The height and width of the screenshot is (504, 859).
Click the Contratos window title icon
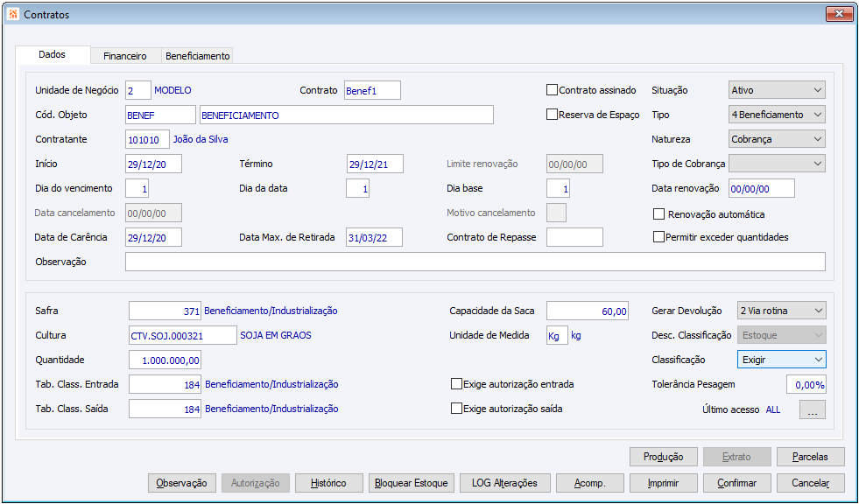pyautogui.click(x=12, y=14)
